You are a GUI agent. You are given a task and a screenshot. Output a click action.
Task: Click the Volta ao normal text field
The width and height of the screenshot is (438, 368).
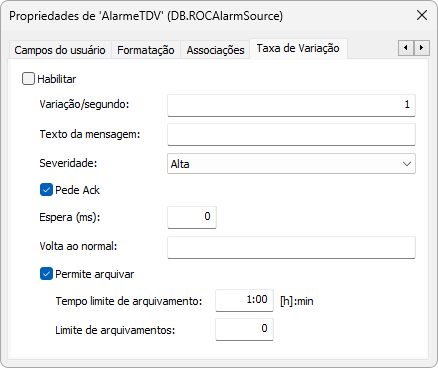click(291, 247)
